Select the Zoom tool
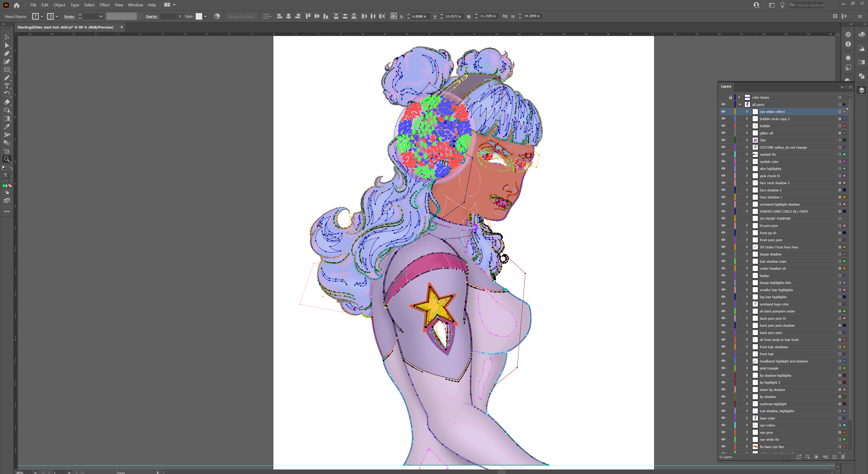868x474 pixels. [x=7, y=159]
